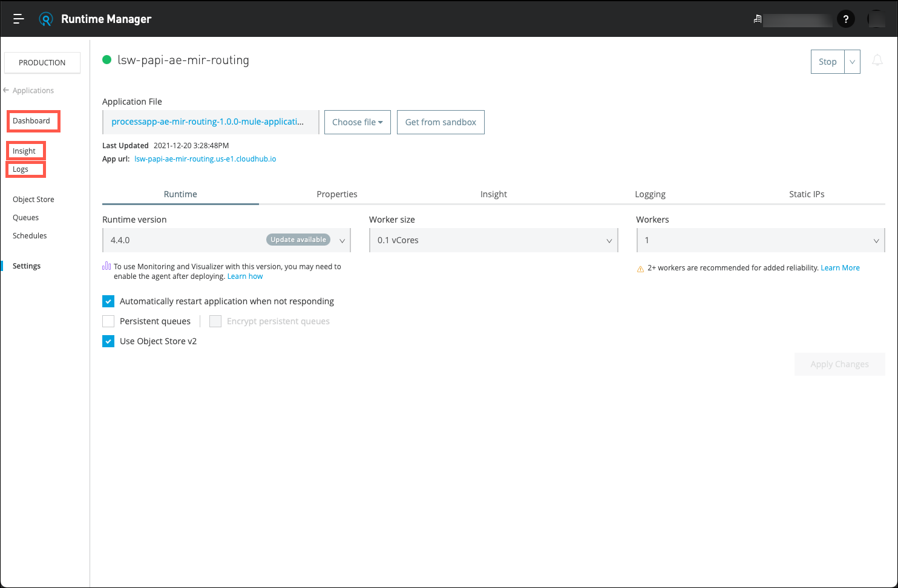Open the processapp-ae-mir-routing file link
898x588 pixels.
(x=208, y=122)
